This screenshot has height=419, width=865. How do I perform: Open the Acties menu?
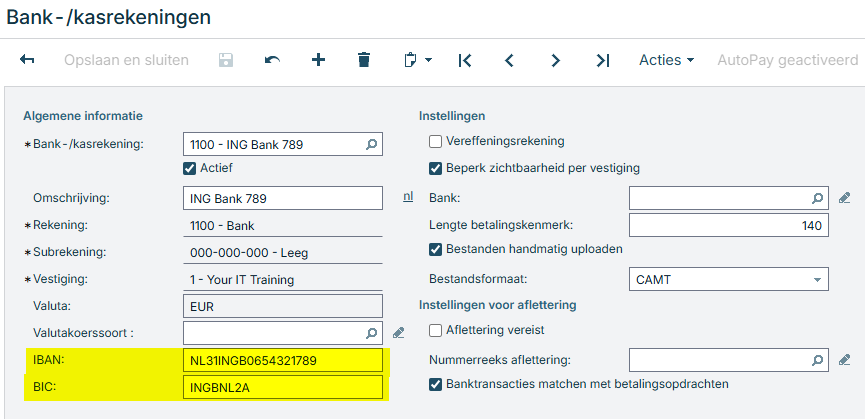pyautogui.click(x=666, y=60)
